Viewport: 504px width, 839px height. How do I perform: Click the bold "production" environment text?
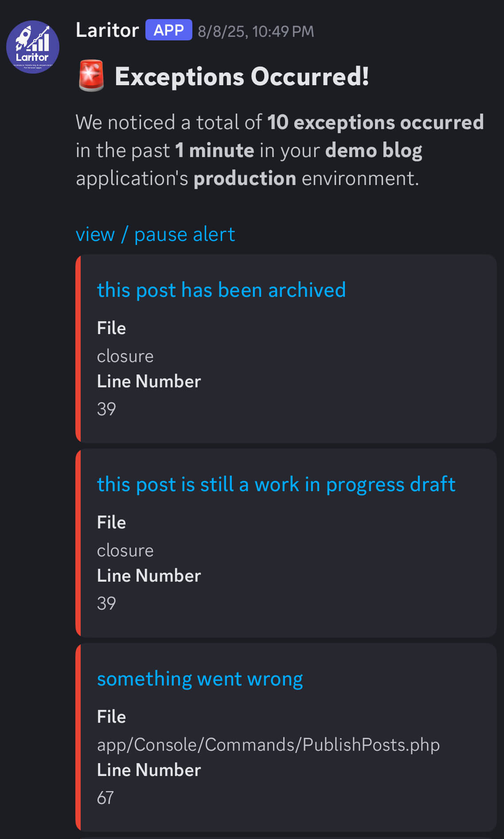[x=245, y=178]
